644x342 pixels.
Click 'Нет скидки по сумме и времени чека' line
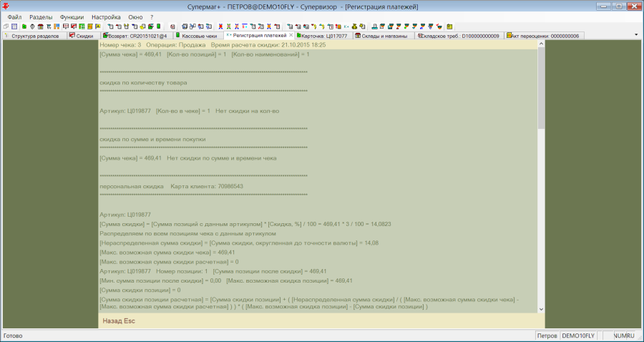pos(188,158)
